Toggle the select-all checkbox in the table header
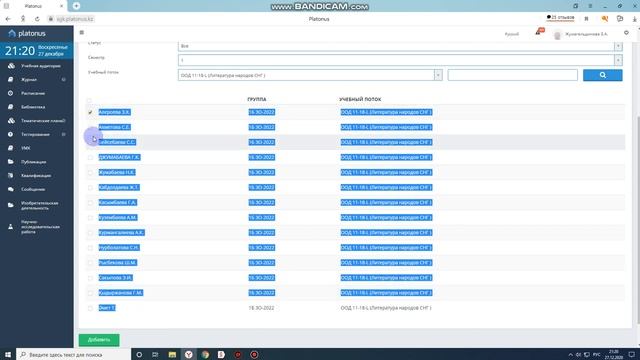The width and height of the screenshot is (640, 360). 89,100
